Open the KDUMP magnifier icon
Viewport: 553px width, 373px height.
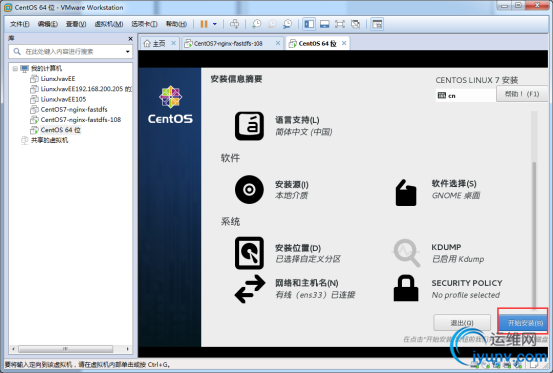(406, 252)
